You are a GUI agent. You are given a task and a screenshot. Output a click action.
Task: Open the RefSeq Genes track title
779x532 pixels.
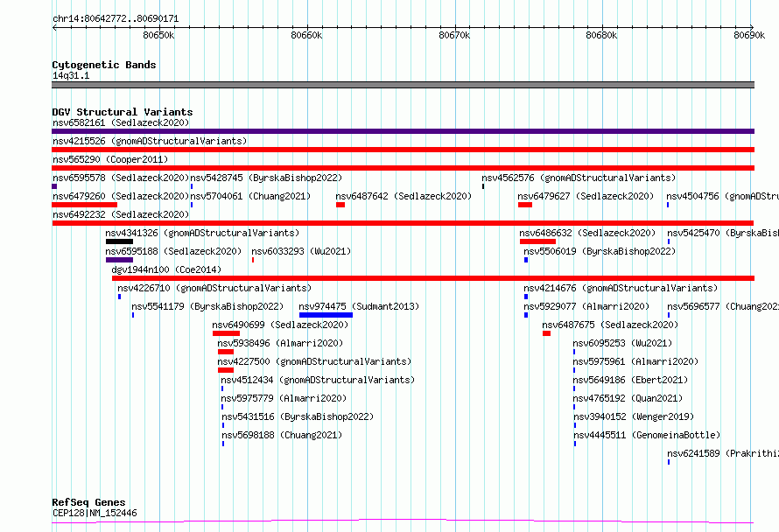(89, 503)
